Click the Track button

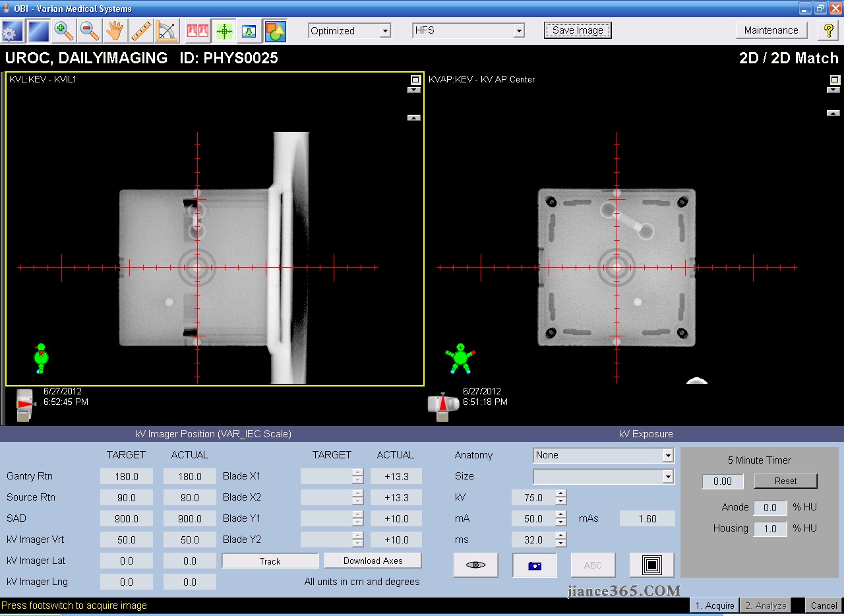(x=270, y=561)
